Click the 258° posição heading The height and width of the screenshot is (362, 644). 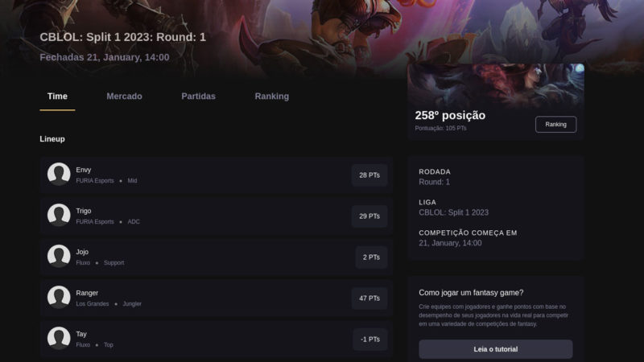click(450, 115)
